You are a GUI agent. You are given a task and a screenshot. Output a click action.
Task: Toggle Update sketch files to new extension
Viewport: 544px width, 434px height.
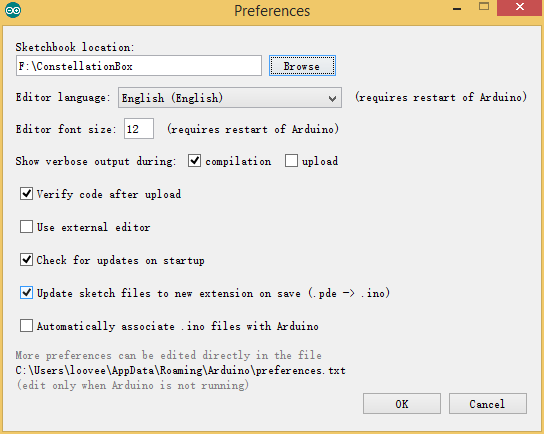click(26, 292)
